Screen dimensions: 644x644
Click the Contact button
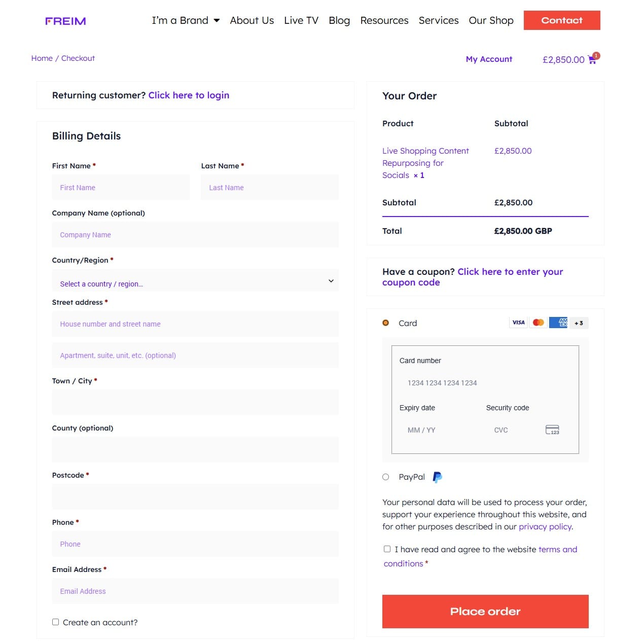[x=562, y=20]
